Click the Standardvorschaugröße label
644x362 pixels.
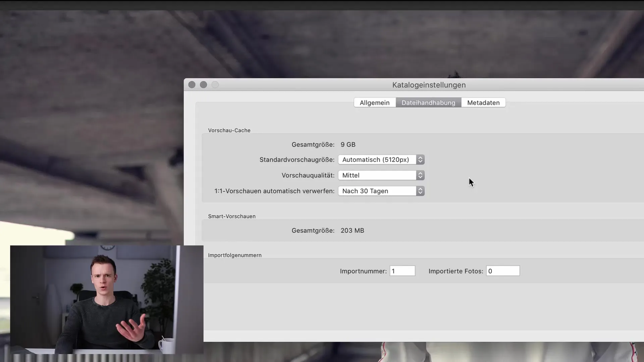pyautogui.click(x=297, y=160)
